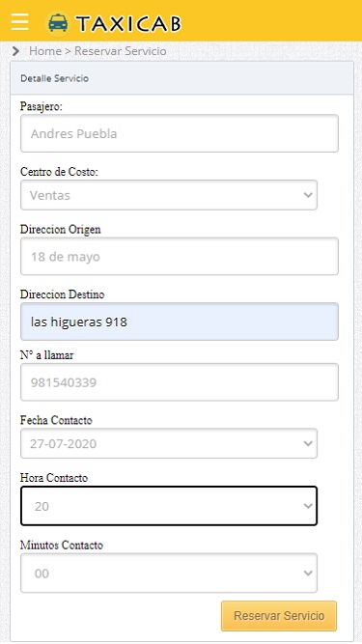Click the TAXICAB logo text

coord(128,23)
